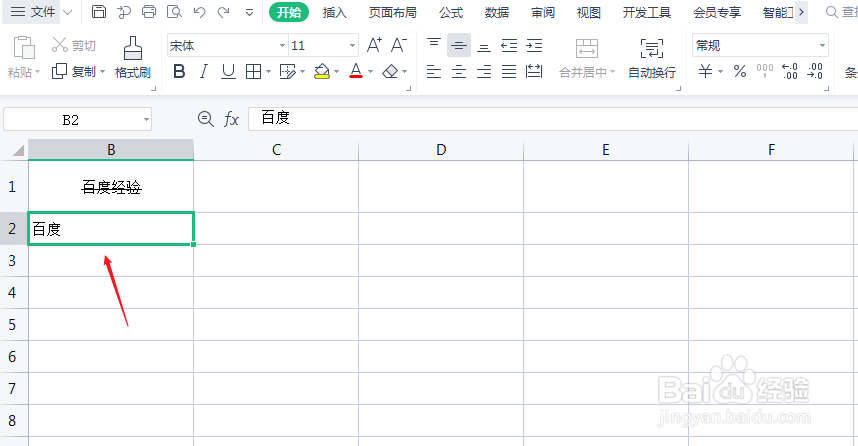Apply red font color A
The height and width of the screenshot is (446, 858).
pyautogui.click(x=356, y=71)
